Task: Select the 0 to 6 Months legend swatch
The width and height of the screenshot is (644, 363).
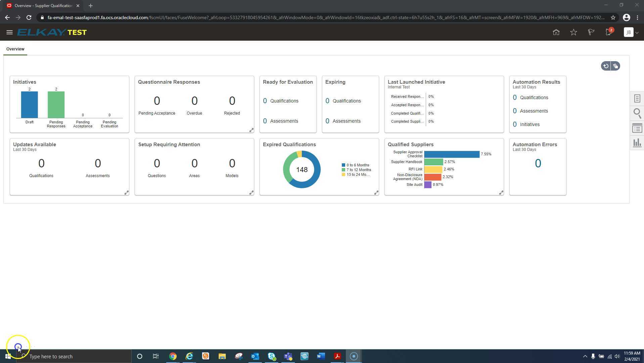Action: [x=343, y=165]
